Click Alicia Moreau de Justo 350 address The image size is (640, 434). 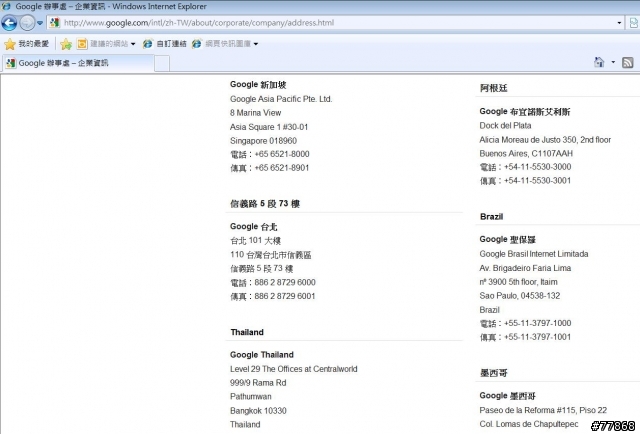[545, 140]
